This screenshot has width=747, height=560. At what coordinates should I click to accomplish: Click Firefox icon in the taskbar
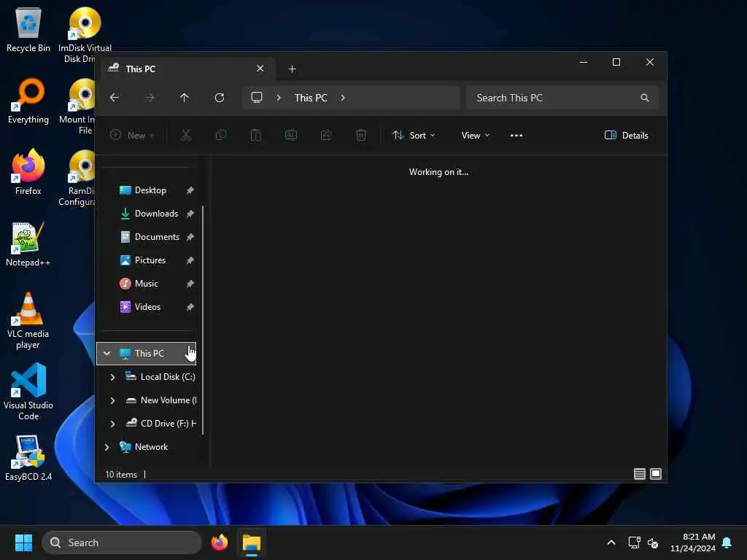point(219,542)
